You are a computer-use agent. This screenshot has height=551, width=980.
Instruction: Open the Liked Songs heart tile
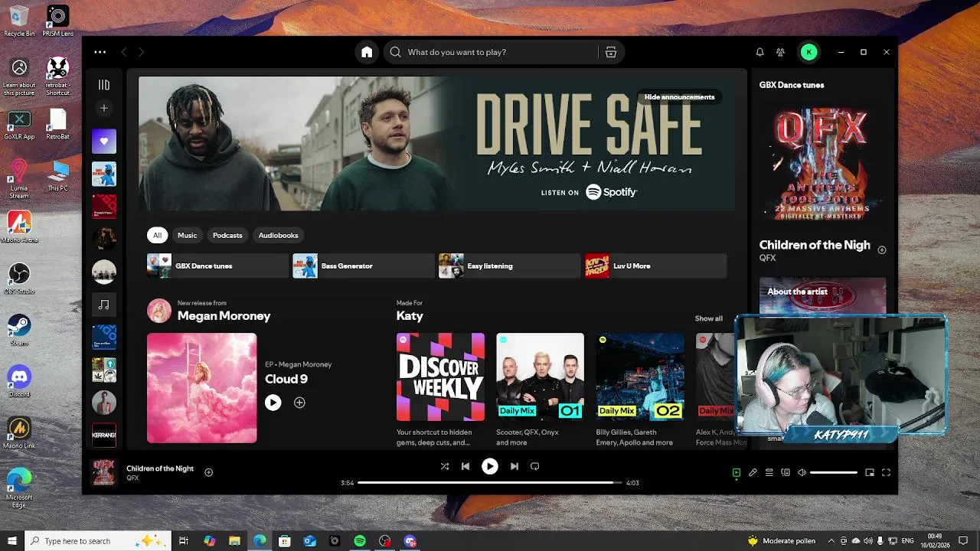click(104, 141)
